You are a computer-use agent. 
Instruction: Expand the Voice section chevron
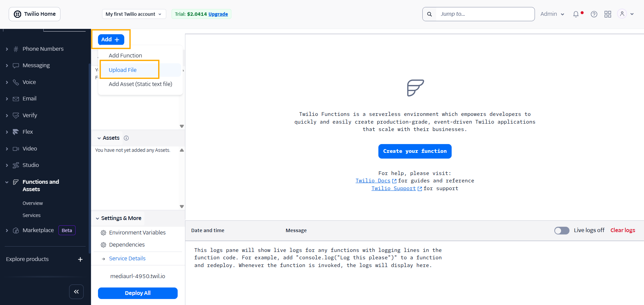click(7, 82)
